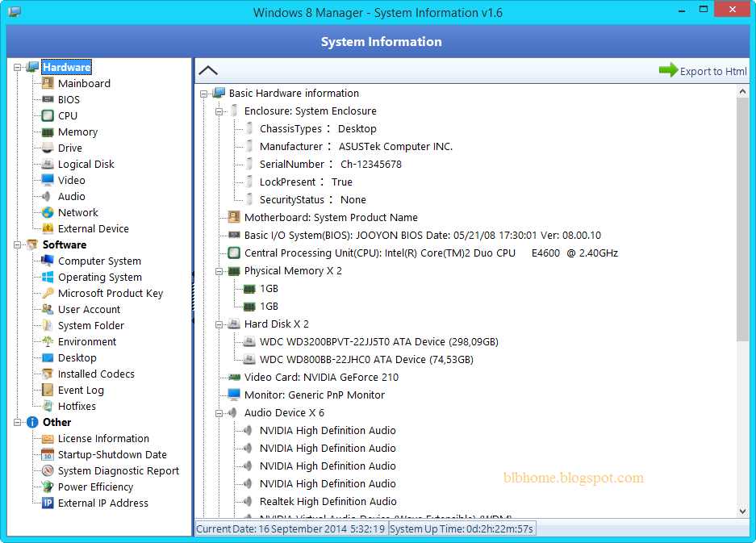This screenshot has height=543, width=756.
Task: Select Manufacturer: ASUSTek Computer INC. row
Action: coord(356,147)
